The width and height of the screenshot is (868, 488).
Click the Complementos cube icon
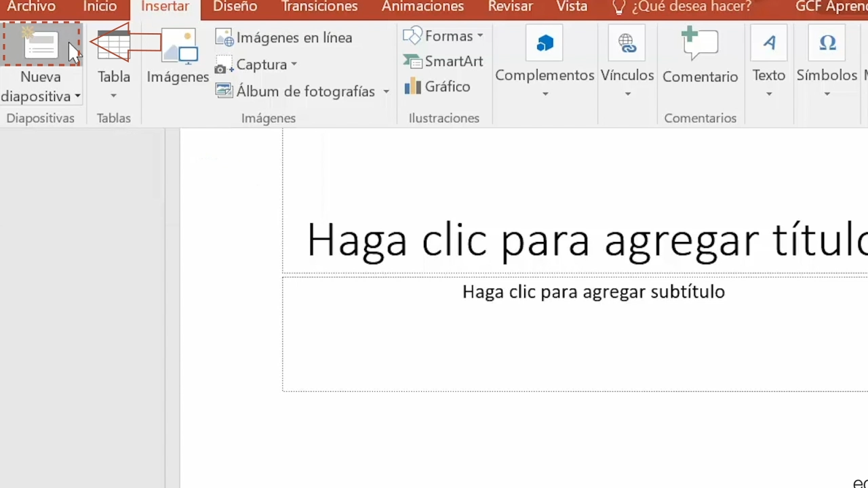(x=545, y=44)
